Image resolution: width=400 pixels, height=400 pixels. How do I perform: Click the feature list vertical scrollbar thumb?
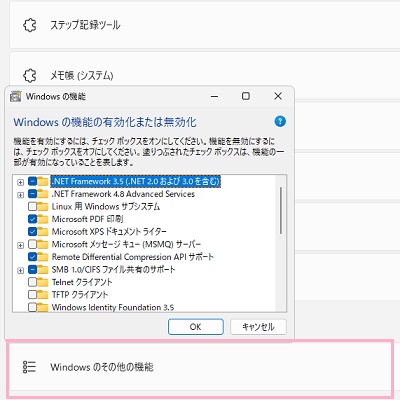click(281, 210)
